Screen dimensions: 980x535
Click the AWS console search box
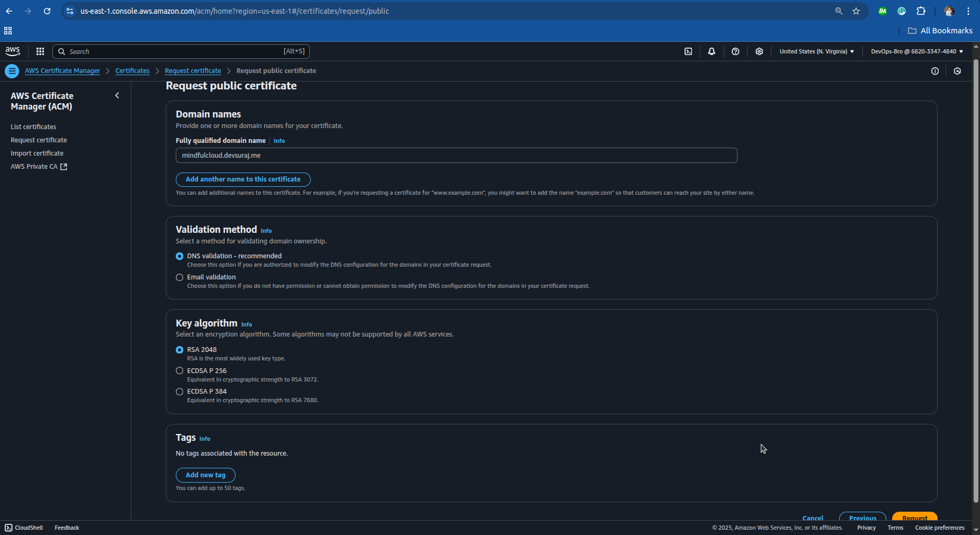[181, 51]
